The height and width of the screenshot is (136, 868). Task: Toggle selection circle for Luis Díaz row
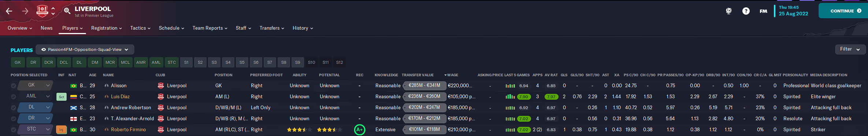pyautogui.click(x=14, y=97)
